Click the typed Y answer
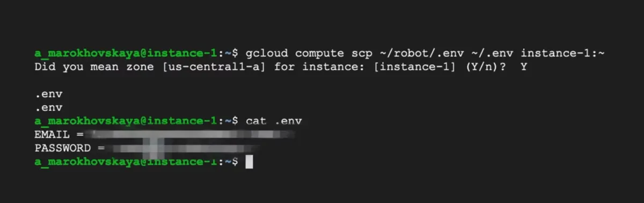The width and height of the screenshot is (644, 203). click(x=524, y=67)
